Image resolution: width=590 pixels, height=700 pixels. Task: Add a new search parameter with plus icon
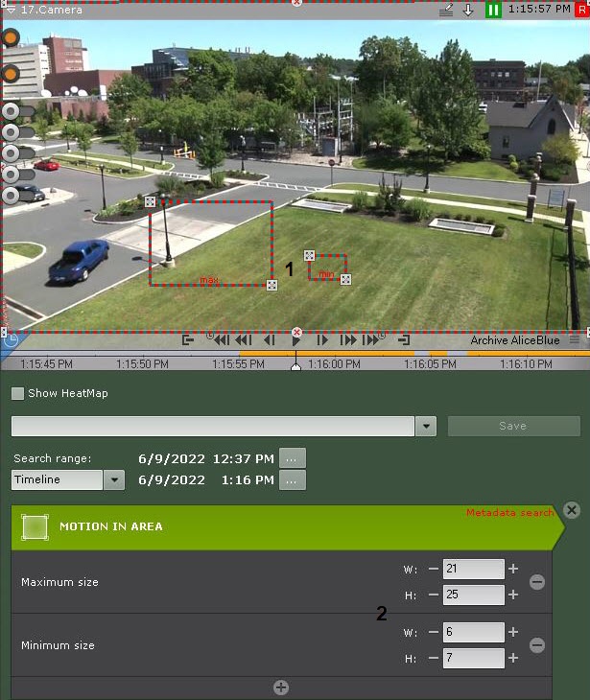(281, 688)
